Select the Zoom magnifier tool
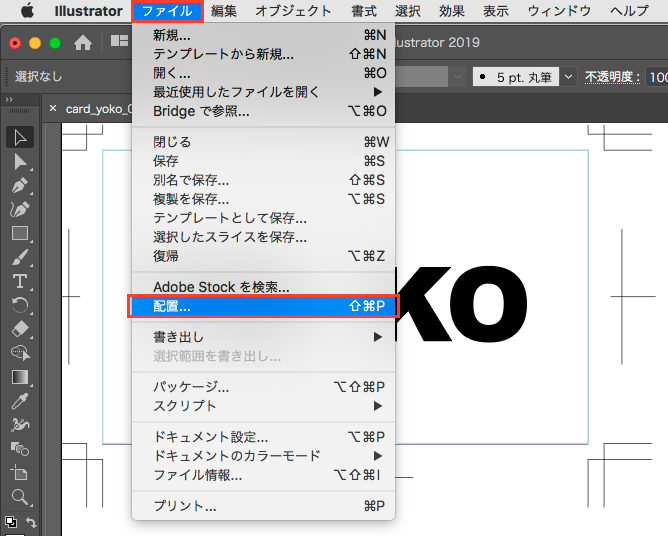Image resolution: width=668 pixels, height=536 pixels. click(19, 496)
